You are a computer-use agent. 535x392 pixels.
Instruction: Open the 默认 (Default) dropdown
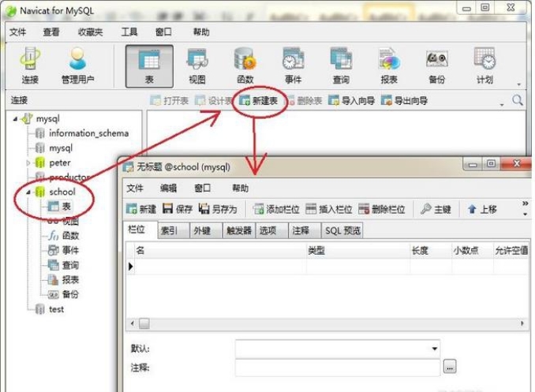click(434, 349)
